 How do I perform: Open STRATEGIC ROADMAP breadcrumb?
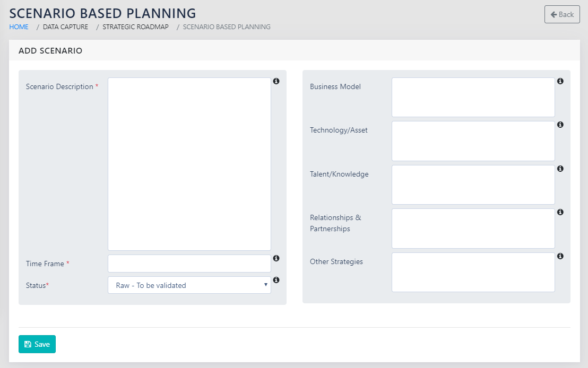pyautogui.click(x=135, y=27)
